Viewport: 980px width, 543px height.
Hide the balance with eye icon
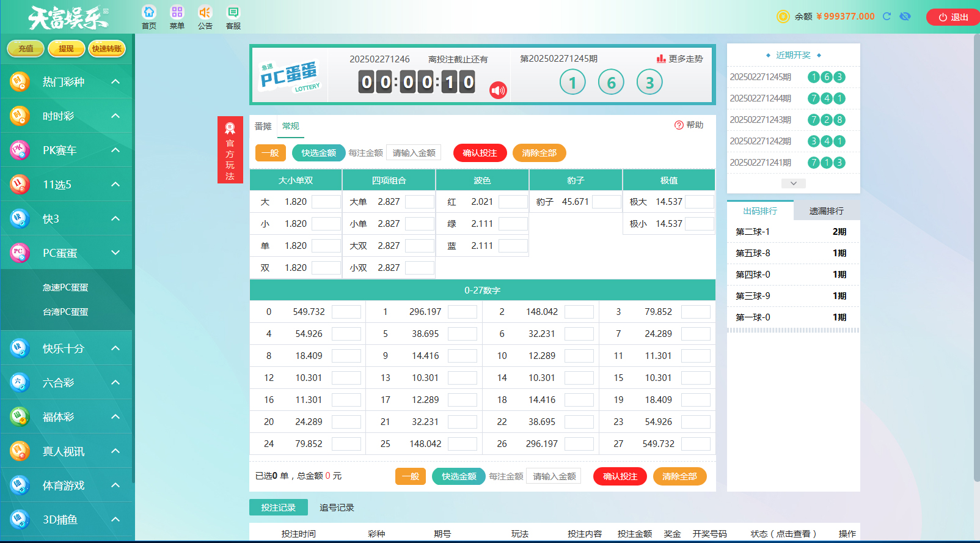(905, 17)
